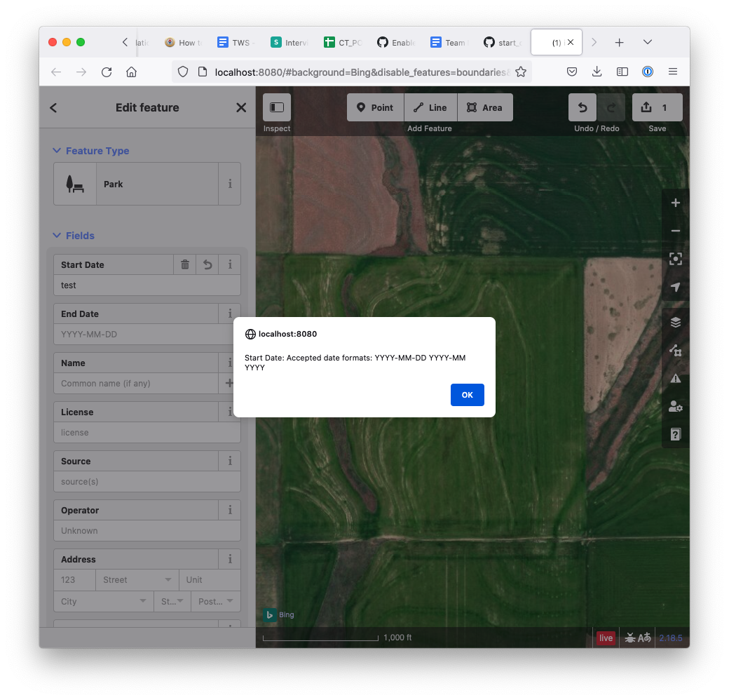This screenshot has width=729, height=700.
Task: Select the Line tool
Action: pos(430,107)
